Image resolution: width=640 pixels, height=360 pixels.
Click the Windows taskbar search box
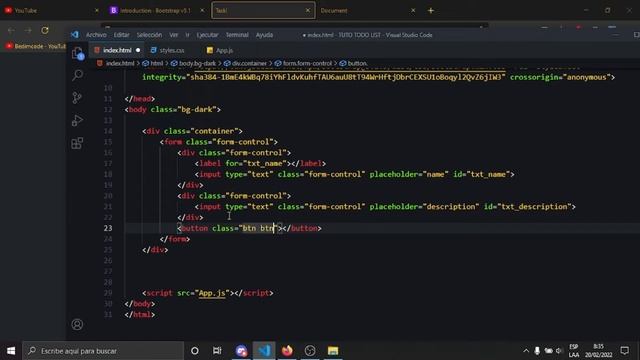tap(103, 351)
